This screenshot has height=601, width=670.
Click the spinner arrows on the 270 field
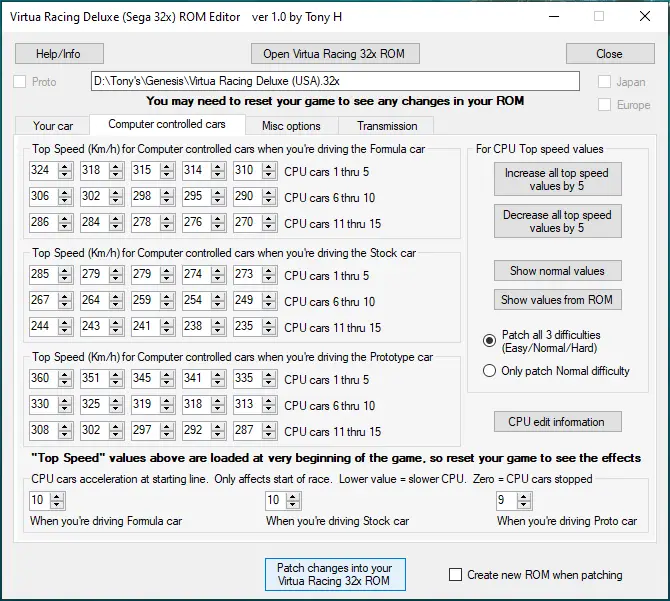point(269,223)
